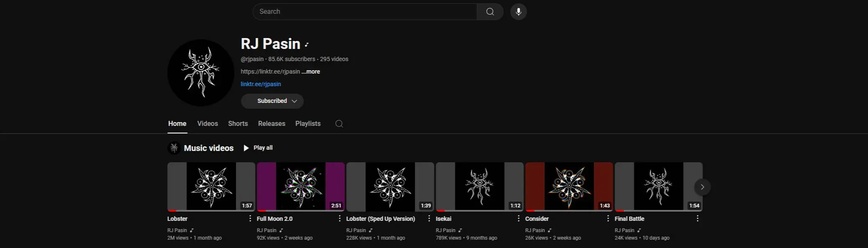The width and height of the screenshot is (868, 248).
Task: Open more options for Lobster video
Action: 250,218
